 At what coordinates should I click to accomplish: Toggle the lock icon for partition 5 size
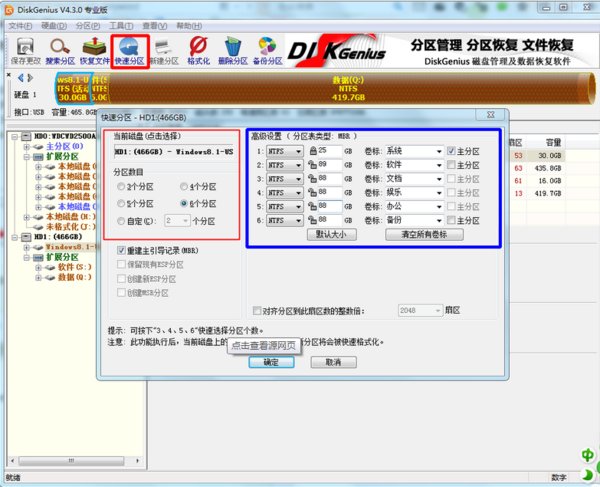(313, 206)
